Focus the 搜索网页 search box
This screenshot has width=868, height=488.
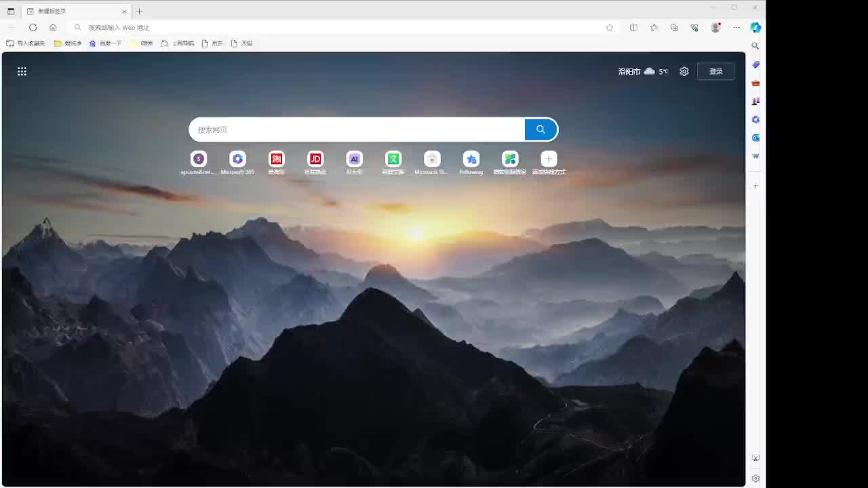pos(356,129)
